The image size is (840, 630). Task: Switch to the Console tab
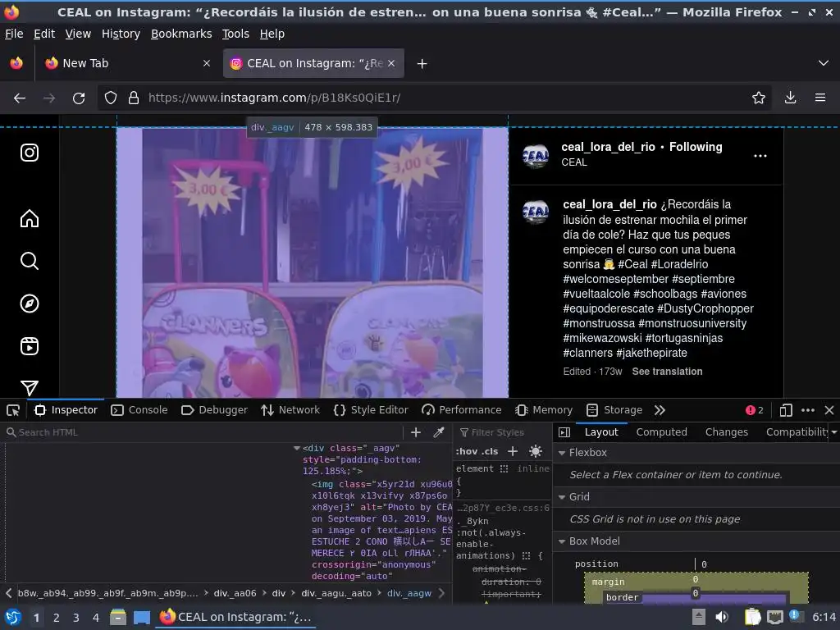click(139, 410)
